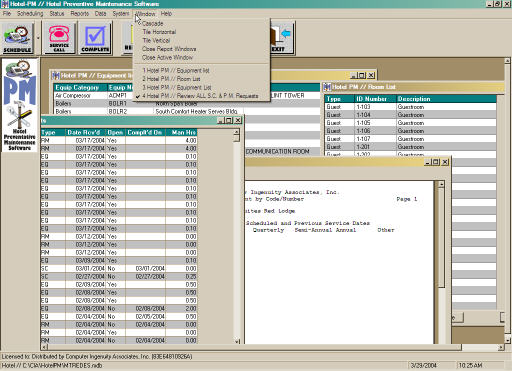Image resolution: width=512 pixels, height=371 pixels.
Task: Click the ID Number header in Room List
Action: click(375, 99)
